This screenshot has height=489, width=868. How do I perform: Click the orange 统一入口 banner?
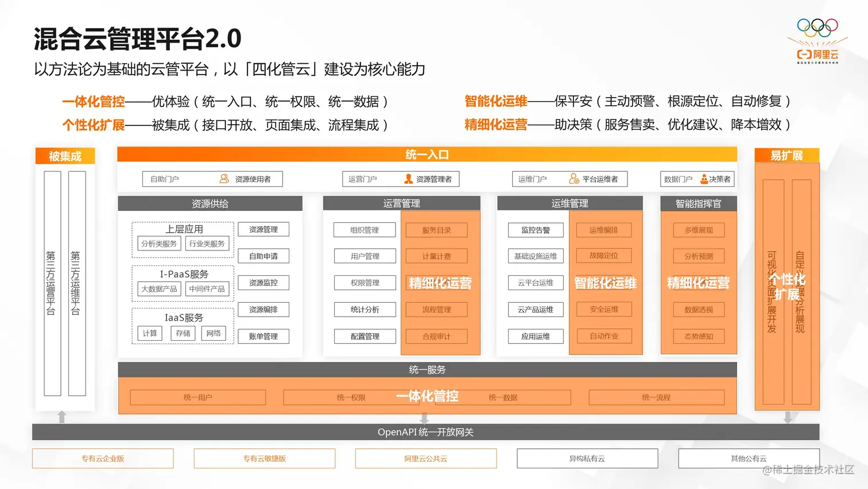427,154
